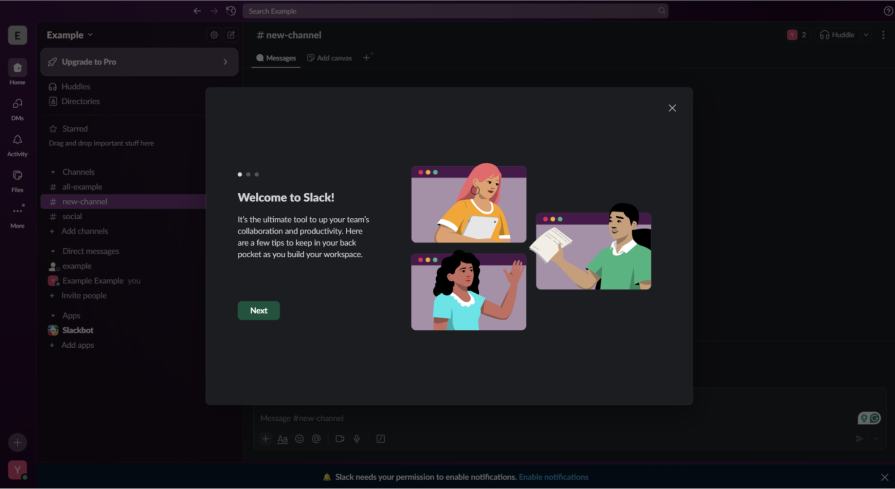Screen dimensions: 895x489
Task: Click the attach plus icon in composer
Action: tap(265, 439)
